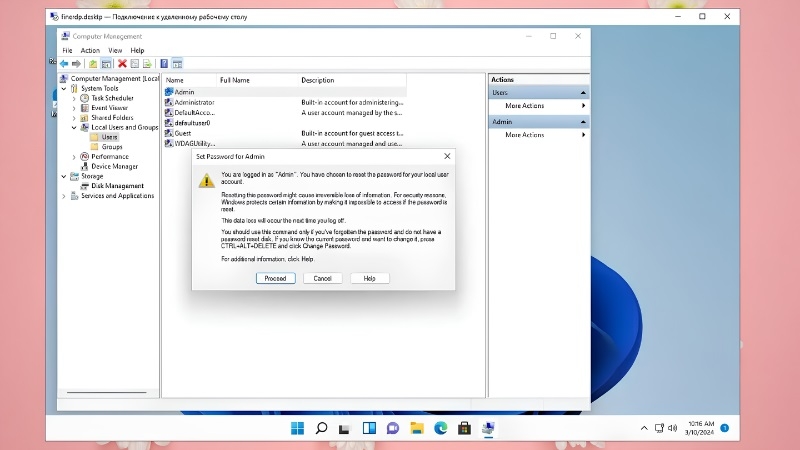
Task: Sort list by Full Name column header
Action: (x=258, y=80)
